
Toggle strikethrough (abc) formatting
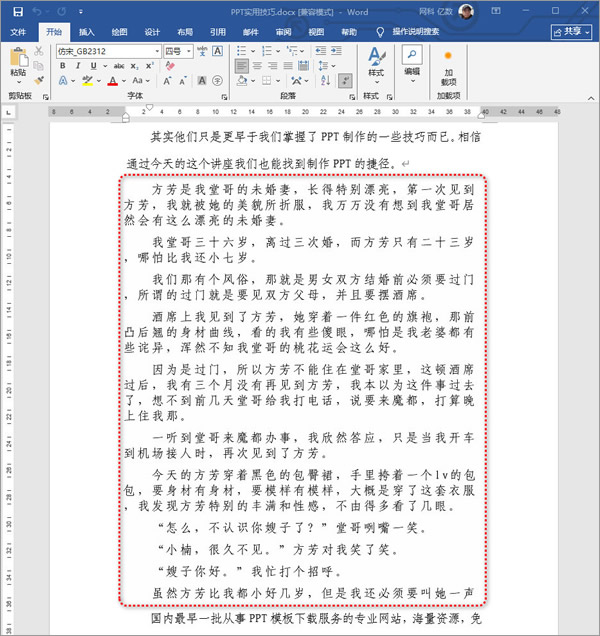point(119,66)
